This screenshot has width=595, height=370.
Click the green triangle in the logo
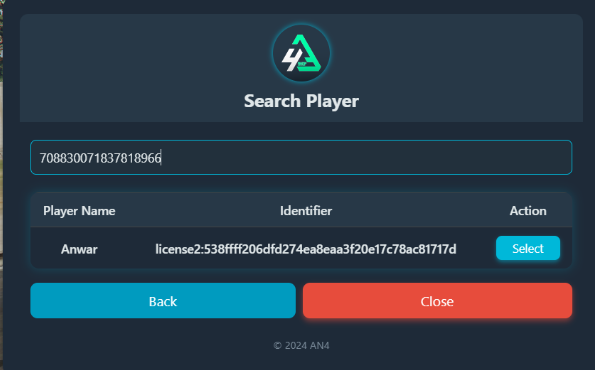(308, 53)
